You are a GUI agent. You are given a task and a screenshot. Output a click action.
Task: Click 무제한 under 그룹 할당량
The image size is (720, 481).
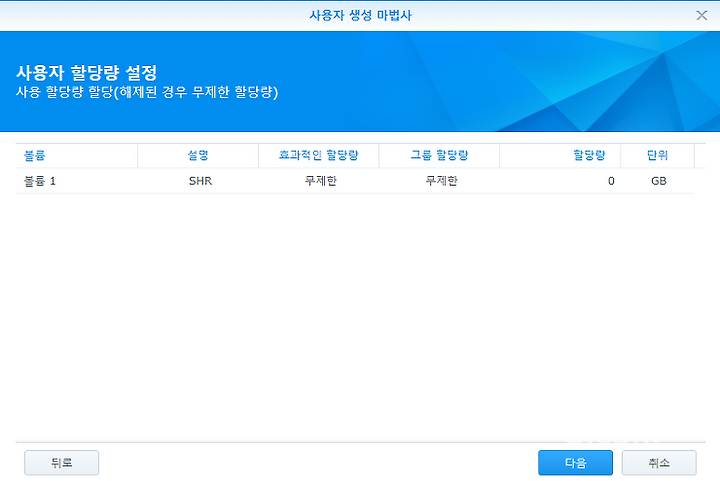pyautogui.click(x=439, y=181)
